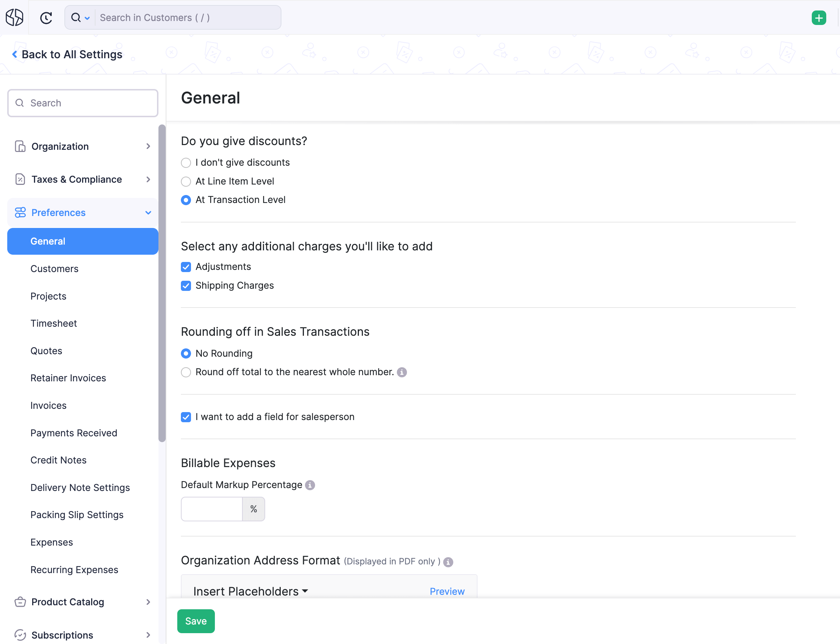
Task: Click the Taxes and Compliance icon in sidebar
Action: tap(20, 179)
